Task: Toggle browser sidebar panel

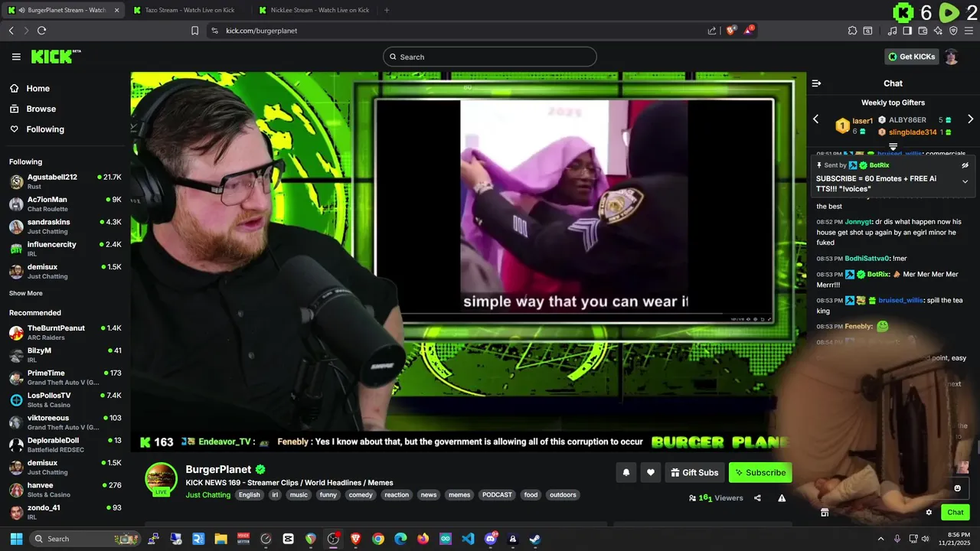Action: (907, 31)
